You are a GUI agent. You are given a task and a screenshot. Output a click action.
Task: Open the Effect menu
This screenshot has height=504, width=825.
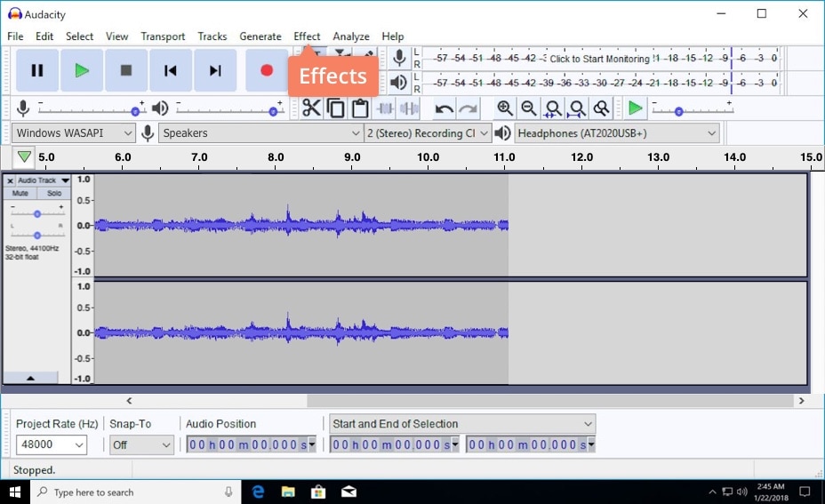coord(307,36)
